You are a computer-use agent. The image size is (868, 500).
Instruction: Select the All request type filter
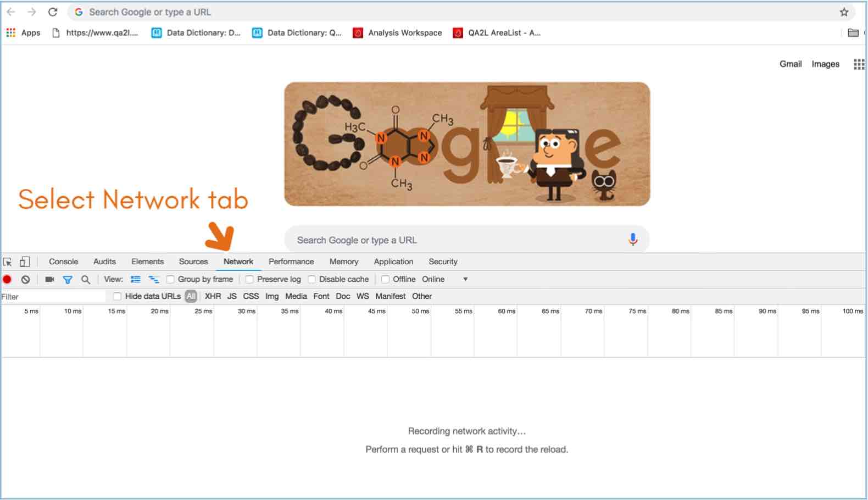[x=191, y=297]
